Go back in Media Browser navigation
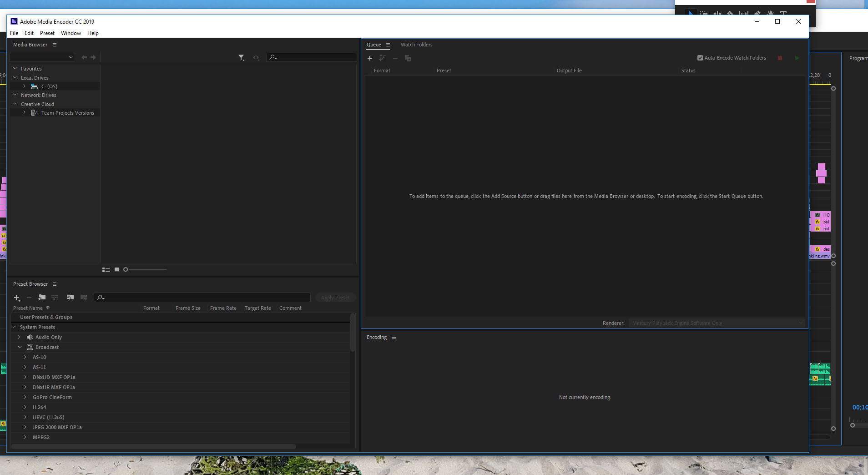Viewport: 868px width, 475px height. click(84, 57)
